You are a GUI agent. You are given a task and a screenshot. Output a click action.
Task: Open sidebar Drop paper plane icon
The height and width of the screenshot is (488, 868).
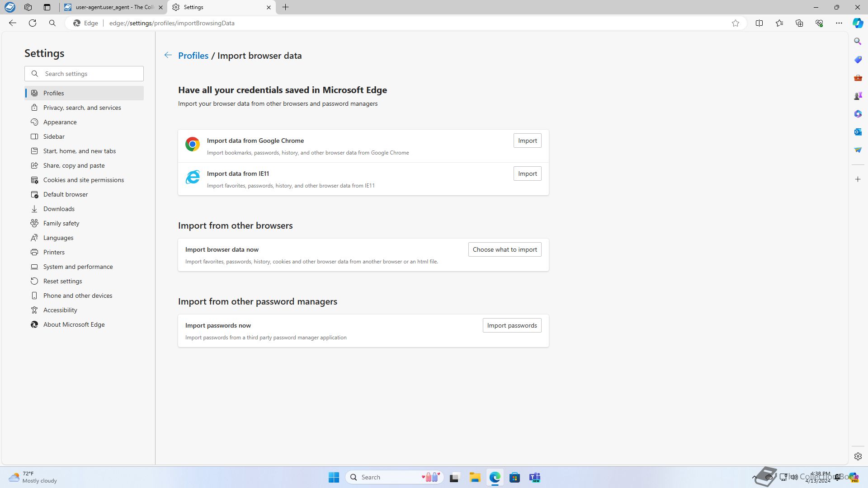tap(858, 150)
